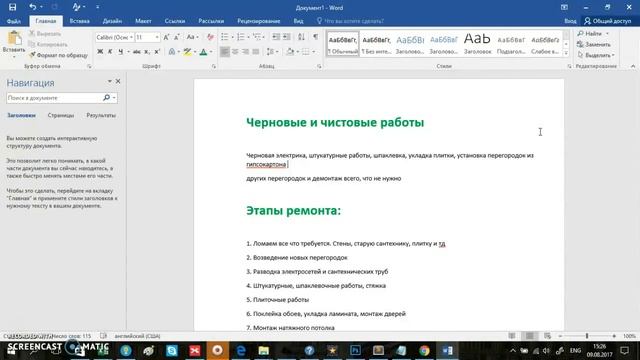The image size is (640, 360).
Task: Toggle Italic formatting
Action: [x=110, y=52]
